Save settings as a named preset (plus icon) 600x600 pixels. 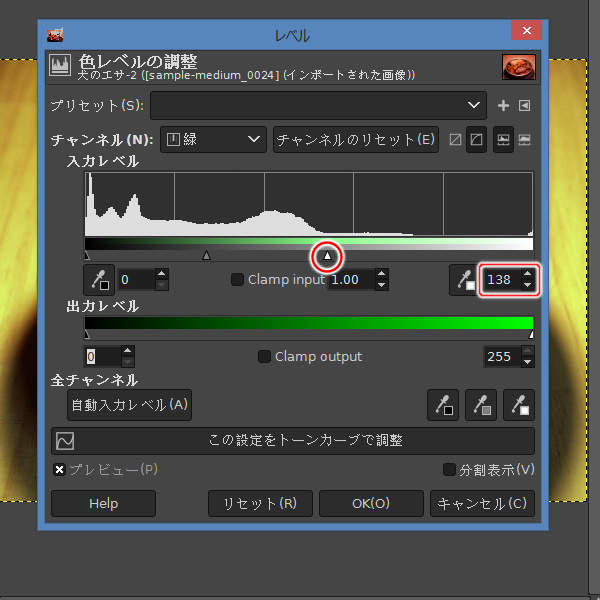503,105
